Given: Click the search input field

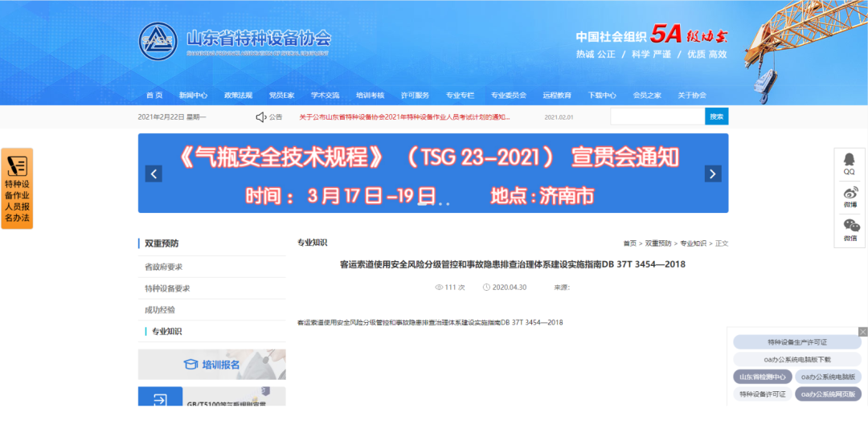Looking at the screenshot, I should coord(657,117).
